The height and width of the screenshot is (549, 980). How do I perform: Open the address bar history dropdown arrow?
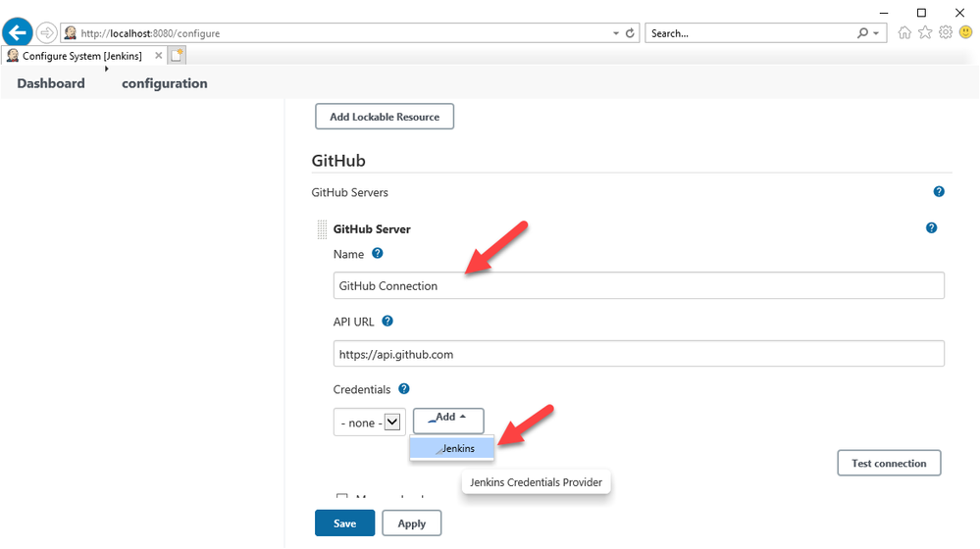[616, 33]
